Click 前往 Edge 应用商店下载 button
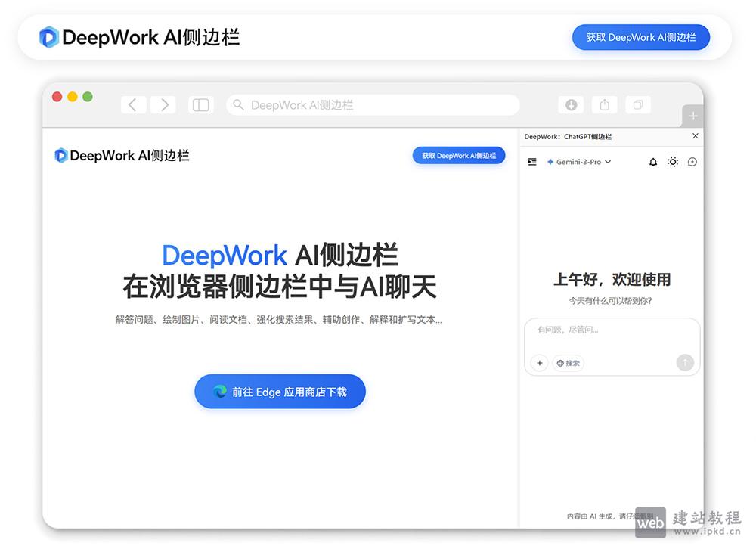 (280, 392)
